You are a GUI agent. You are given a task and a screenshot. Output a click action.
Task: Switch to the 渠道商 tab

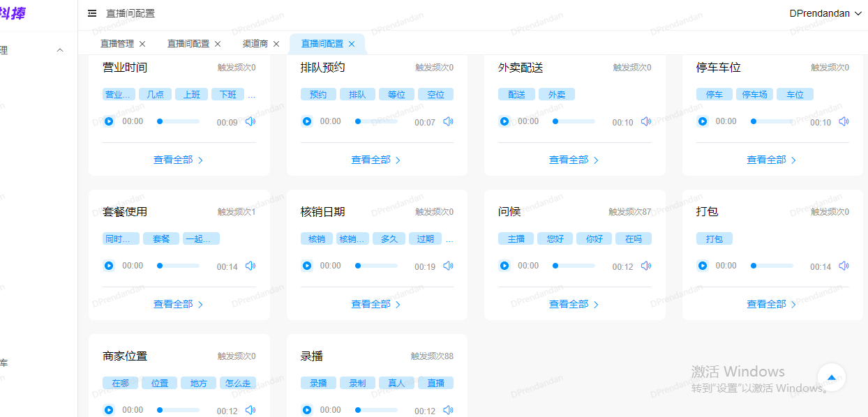(x=255, y=44)
